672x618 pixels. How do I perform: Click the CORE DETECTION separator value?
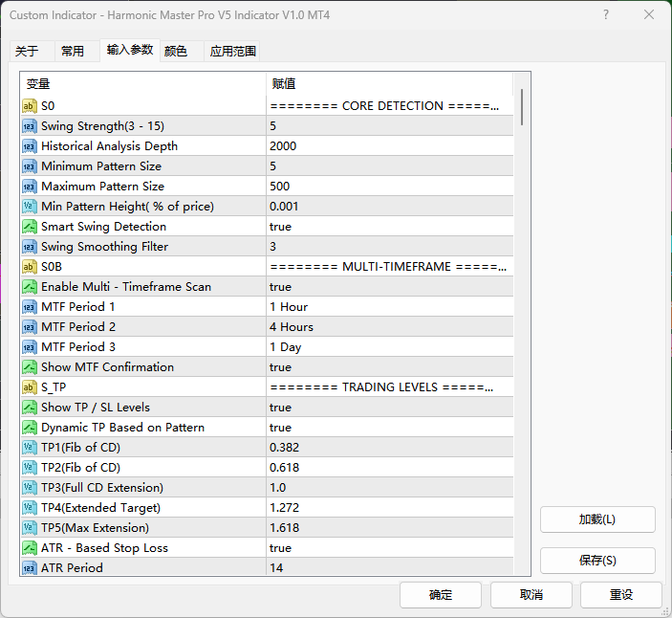(x=390, y=106)
